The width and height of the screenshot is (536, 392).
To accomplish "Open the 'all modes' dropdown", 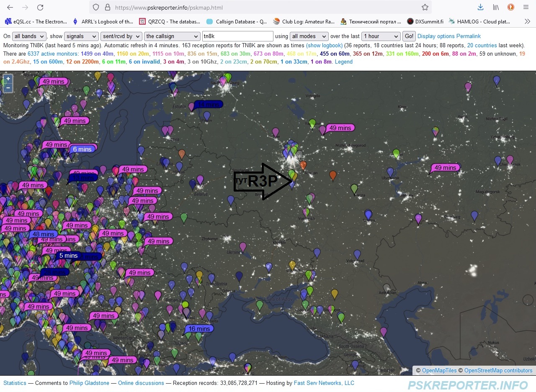I will click(x=309, y=36).
